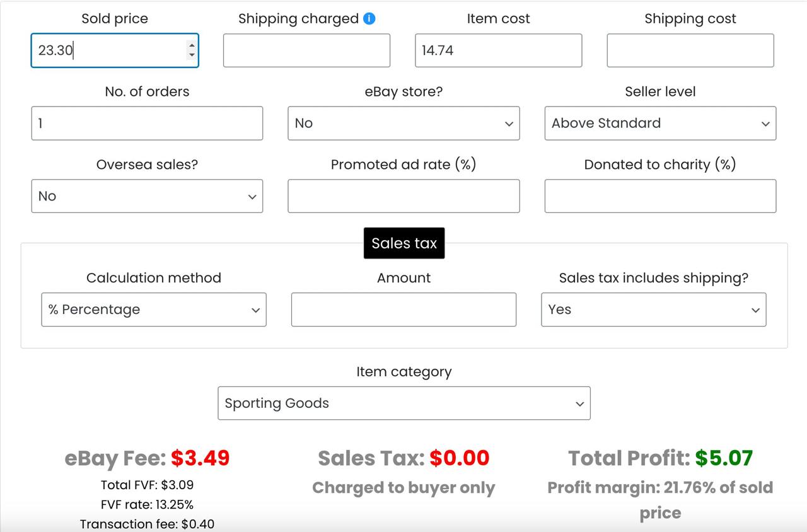Open the Item category dropdown
Viewport: 807px width, 532px height.
(x=404, y=403)
